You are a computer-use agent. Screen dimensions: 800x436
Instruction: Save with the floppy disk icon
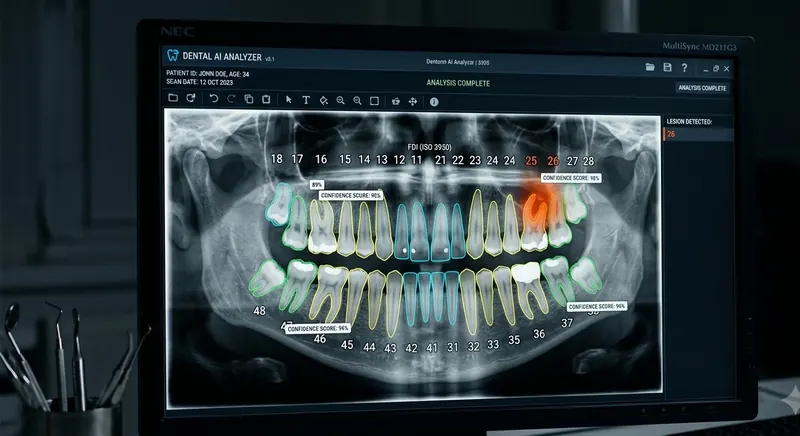(667, 67)
